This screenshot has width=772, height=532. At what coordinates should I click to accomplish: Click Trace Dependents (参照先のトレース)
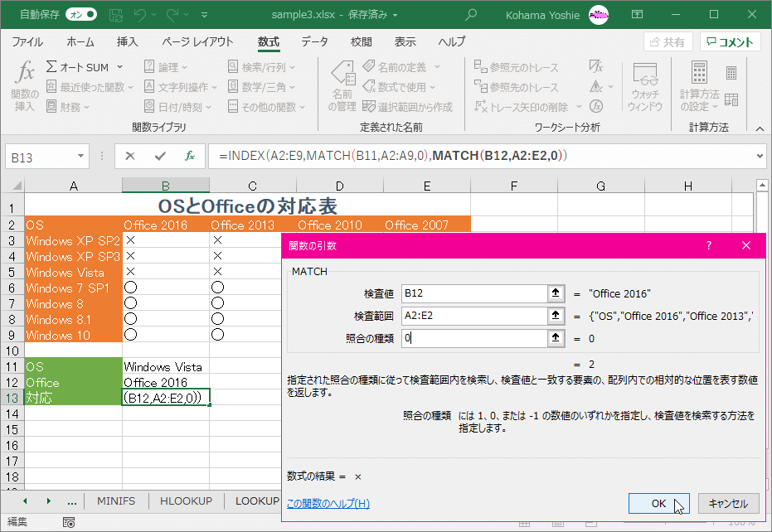516,87
